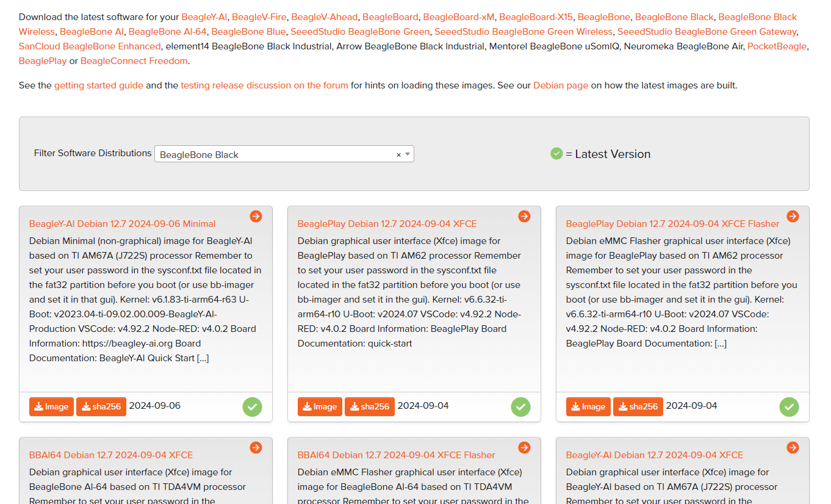Image resolution: width=831 pixels, height=504 pixels.
Task: Open the testing release discussion on the forum link
Action: coord(264,85)
